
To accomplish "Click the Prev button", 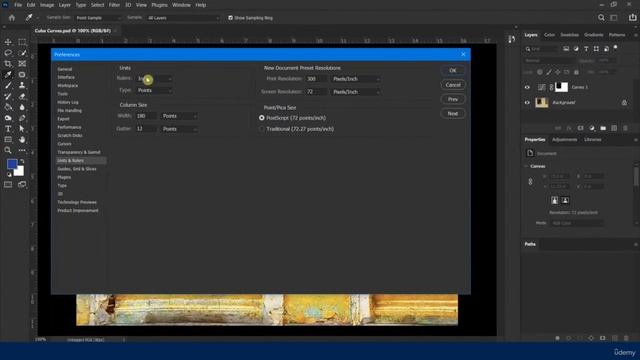I will point(453,99).
